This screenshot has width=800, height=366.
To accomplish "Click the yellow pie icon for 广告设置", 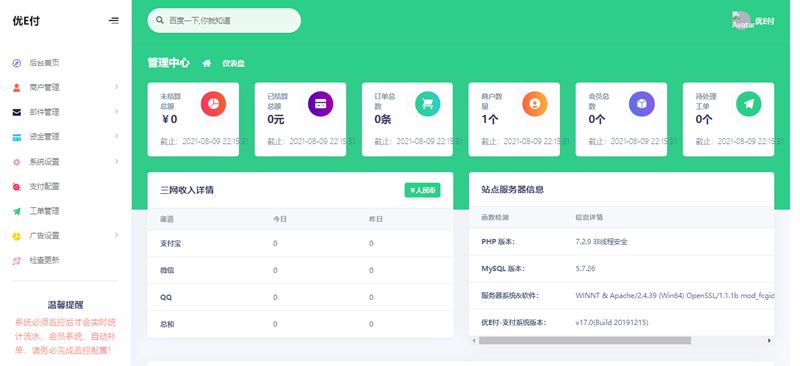I will [17, 236].
